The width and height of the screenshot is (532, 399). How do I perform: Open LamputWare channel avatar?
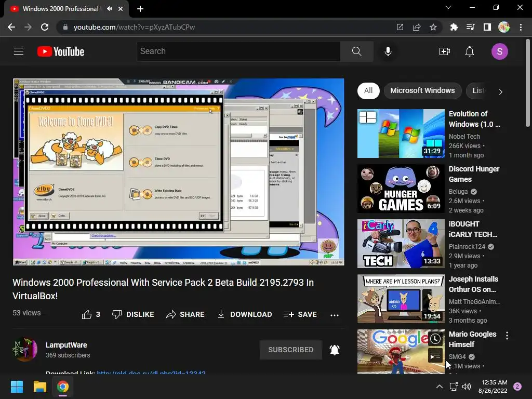pyautogui.click(x=25, y=350)
